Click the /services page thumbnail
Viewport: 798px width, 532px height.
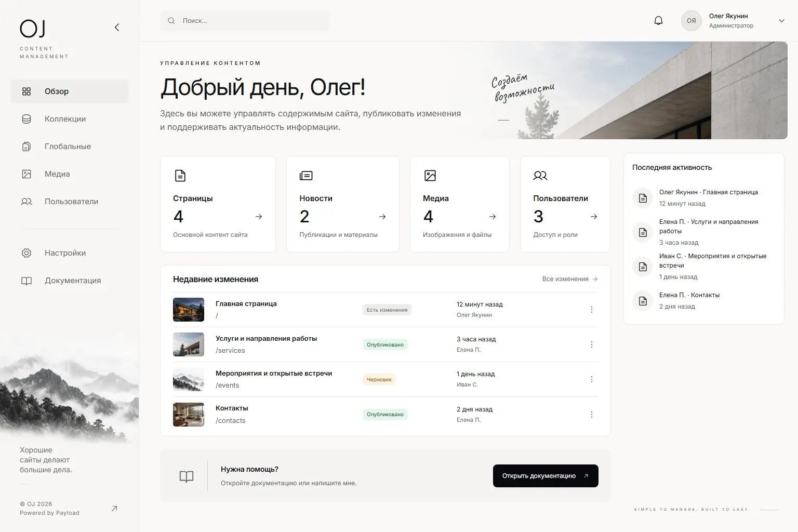pos(189,344)
